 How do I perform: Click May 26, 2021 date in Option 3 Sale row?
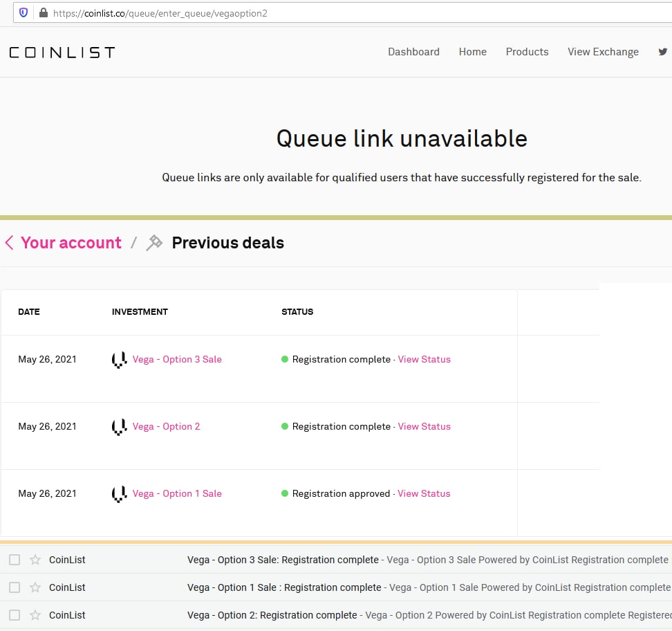pos(47,360)
